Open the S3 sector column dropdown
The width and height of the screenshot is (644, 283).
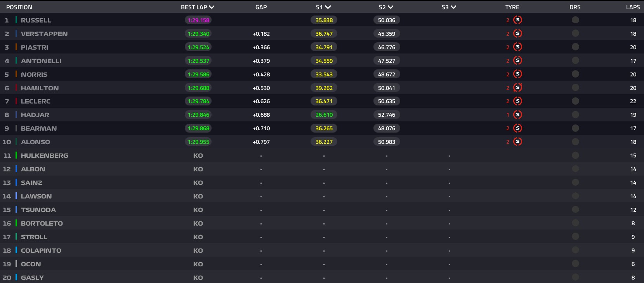[x=453, y=7]
